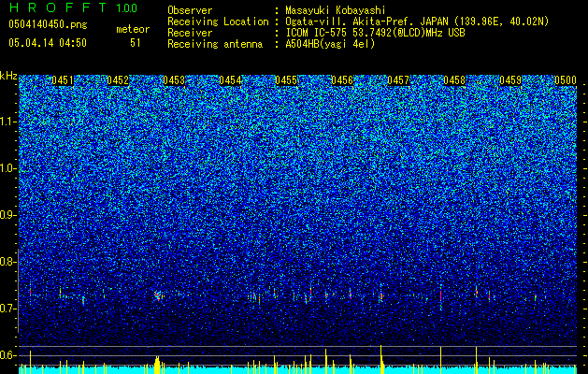Image resolution: width=588 pixels, height=374 pixels.
Task: Click the 0456 time marker
Action: coord(342,80)
